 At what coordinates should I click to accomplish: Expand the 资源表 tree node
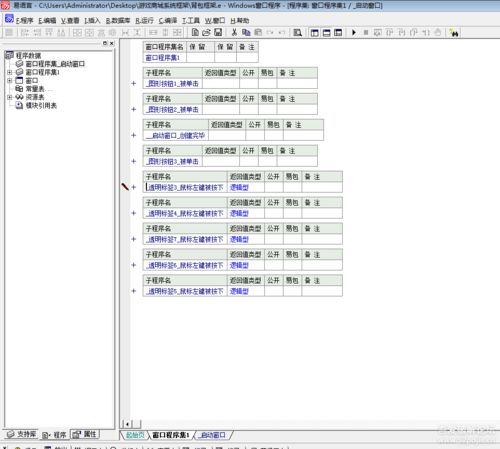pos(10,97)
